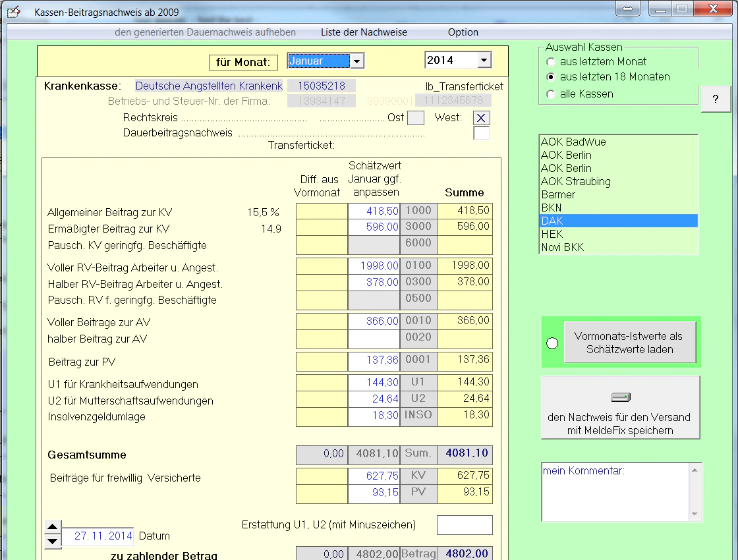Select BKN in Kassen list
This screenshot has width=738, height=560.
pos(618,208)
